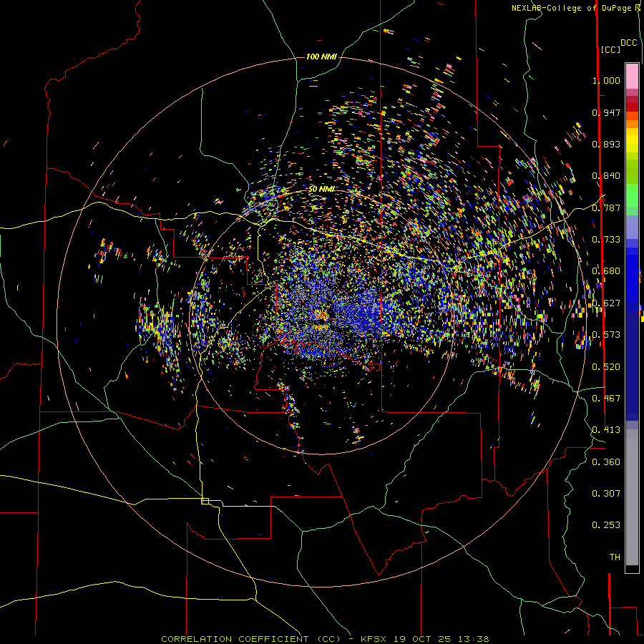
Task: Pick the lavender segment of the color bar
Action: (x=632, y=227)
